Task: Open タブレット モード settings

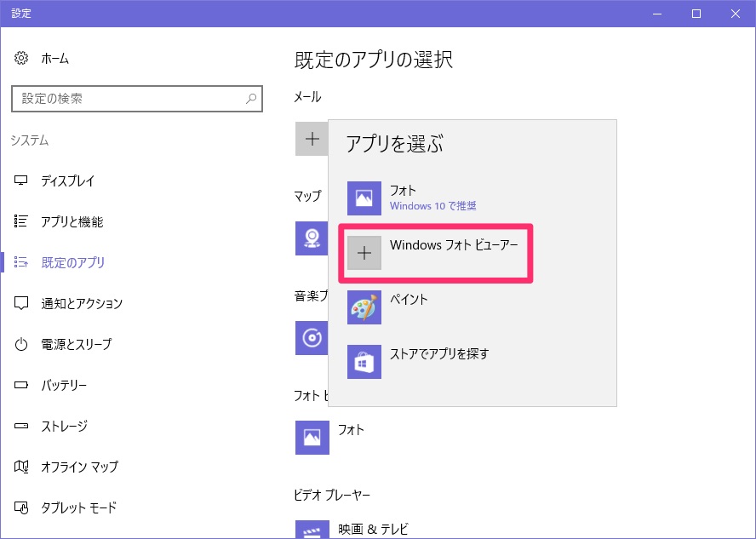Action: point(78,507)
